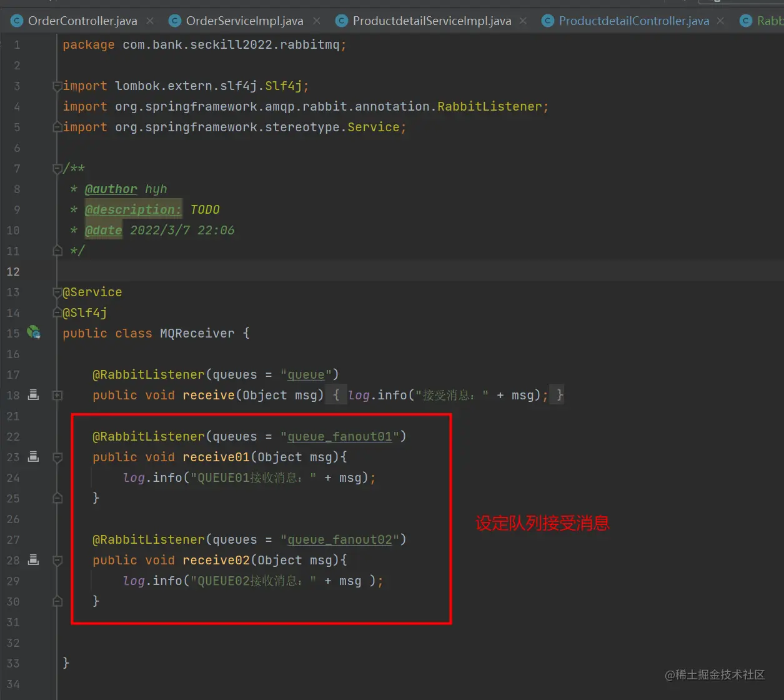Viewport: 784px width, 700px height.
Task: Click the Service import name on line 5
Action: tap(373, 127)
